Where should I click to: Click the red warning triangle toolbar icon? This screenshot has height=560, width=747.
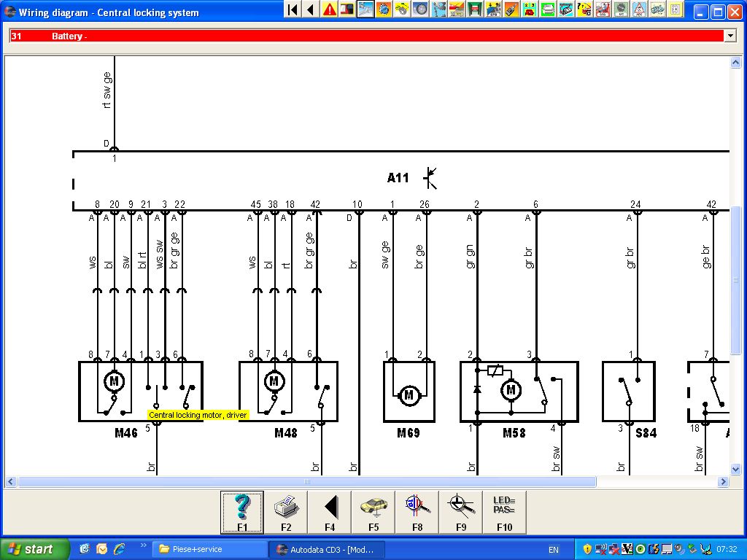[330, 9]
